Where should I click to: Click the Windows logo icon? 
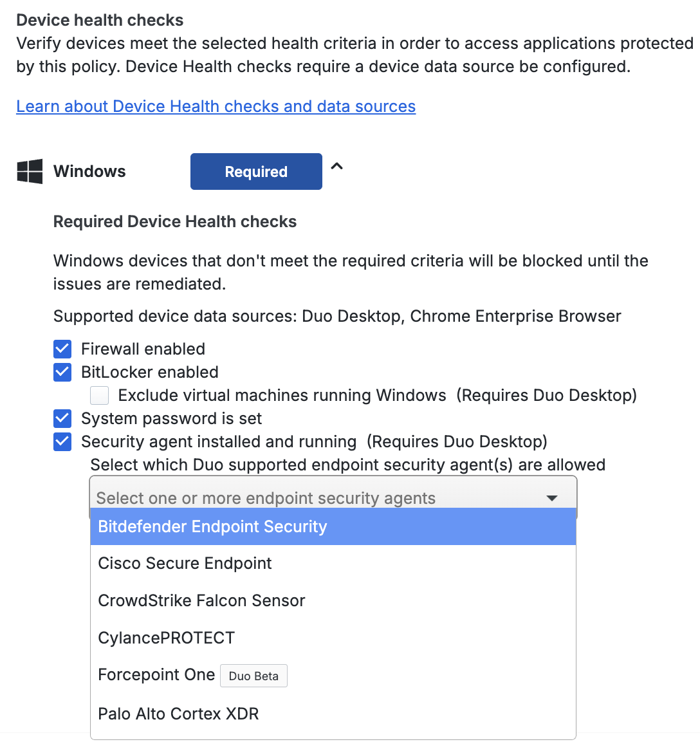pyautogui.click(x=29, y=171)
